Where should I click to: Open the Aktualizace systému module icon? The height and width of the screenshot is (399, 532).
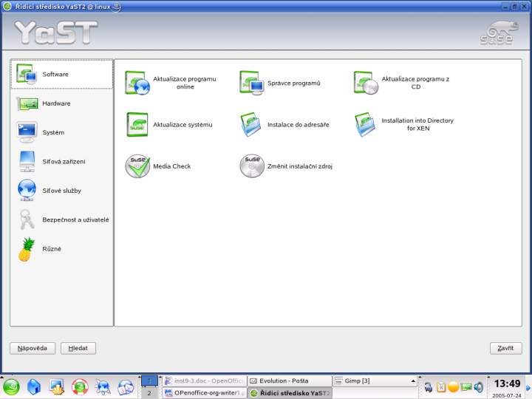(x=137, y=125)
